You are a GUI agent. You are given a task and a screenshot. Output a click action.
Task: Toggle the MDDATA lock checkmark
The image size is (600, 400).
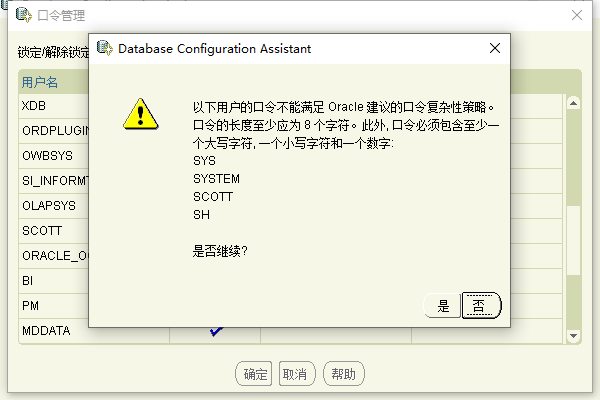point(216,331)
